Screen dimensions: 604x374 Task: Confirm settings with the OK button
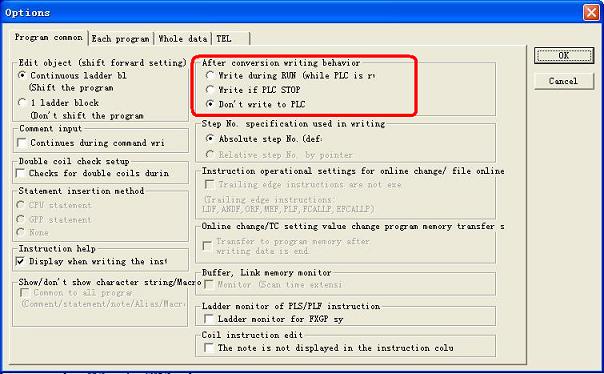(564, 55)
